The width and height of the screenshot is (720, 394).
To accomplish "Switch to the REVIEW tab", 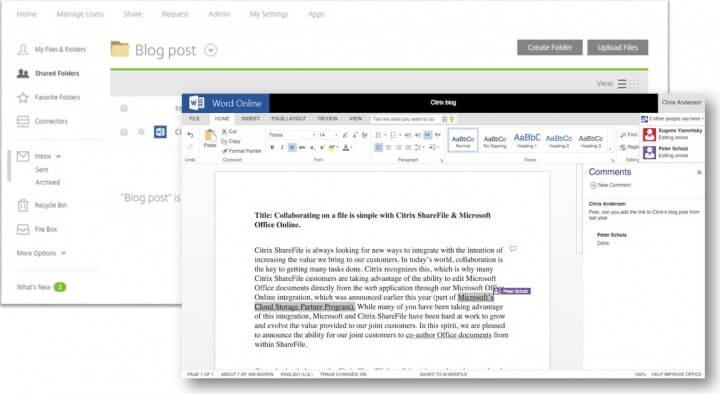I will pyautogui.click(x=327, y=118).
